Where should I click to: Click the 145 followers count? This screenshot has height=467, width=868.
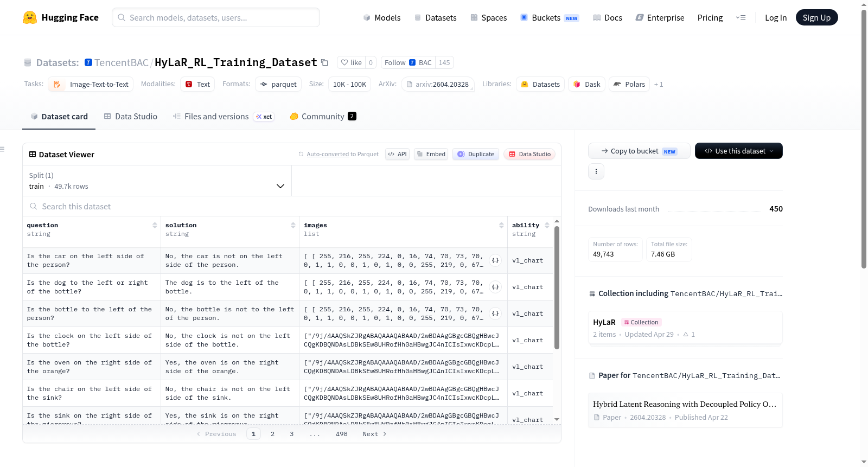coord(444,62)
